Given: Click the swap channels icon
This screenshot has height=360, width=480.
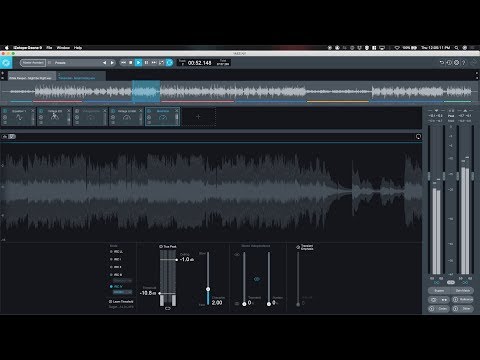Looking at the screenshot, I should click(x=444, y=300).
